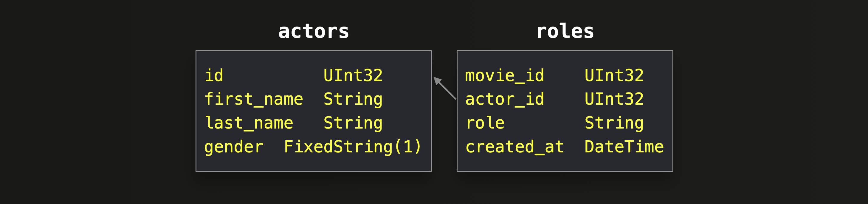Click the actor_id column name
868x204 pixels.
coord(504,99)
